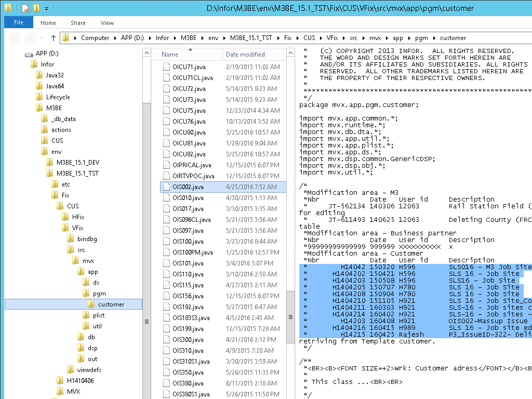Select the M3BE_15.1_DEV folder in the tree

(78, 163)
